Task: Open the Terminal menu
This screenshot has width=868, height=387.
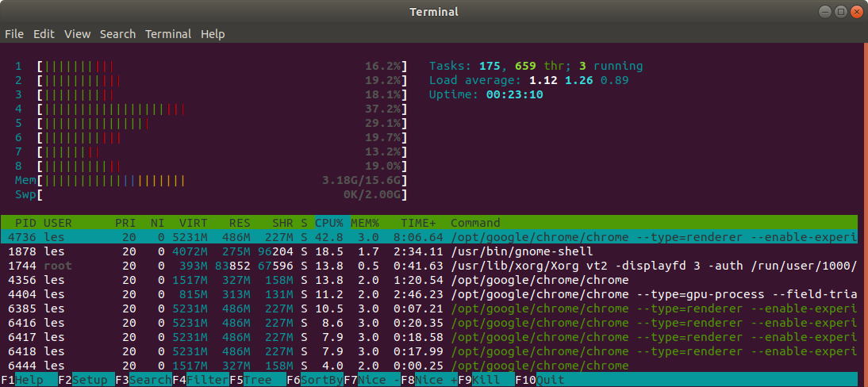Action: point(168,34)
